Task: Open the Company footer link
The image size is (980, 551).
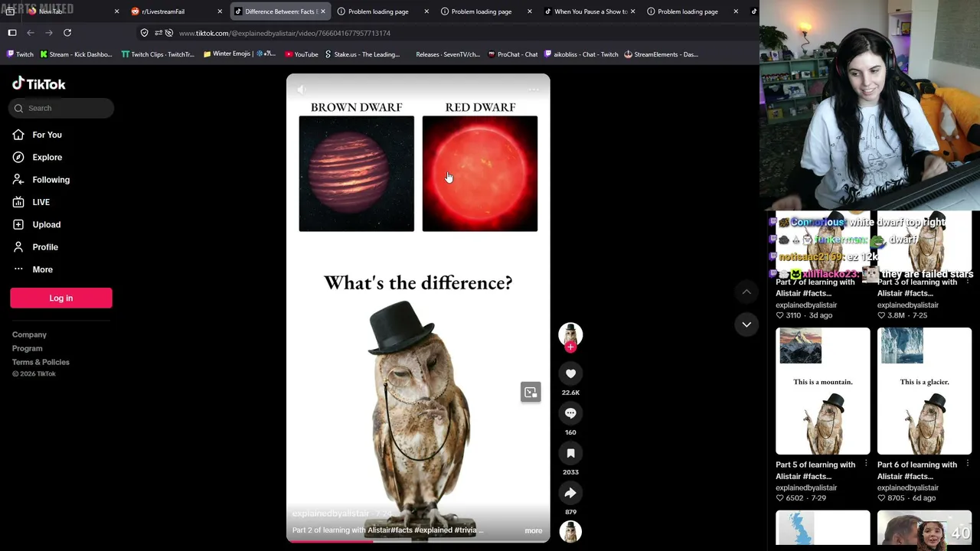Action: point(29,334)
